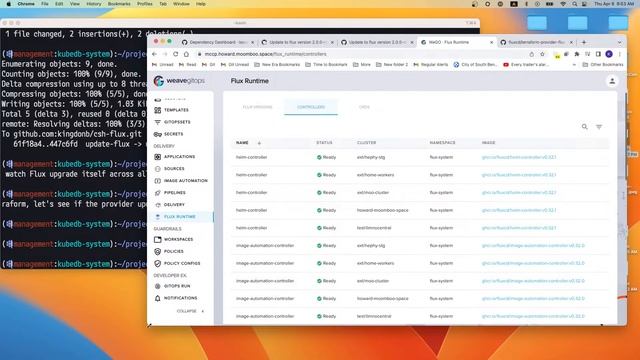Open Chrome home button
Screen dimensions: 640x360
(x=186, y=54)
